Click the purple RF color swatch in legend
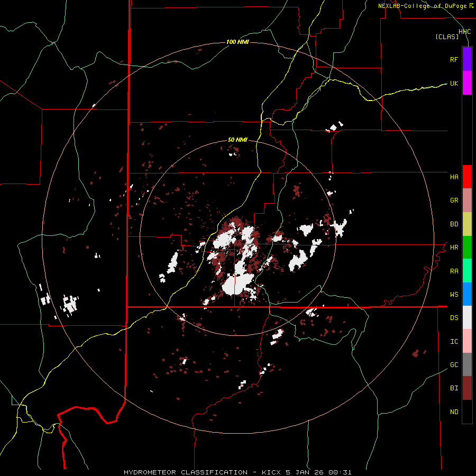 click(x=467, y=59)
